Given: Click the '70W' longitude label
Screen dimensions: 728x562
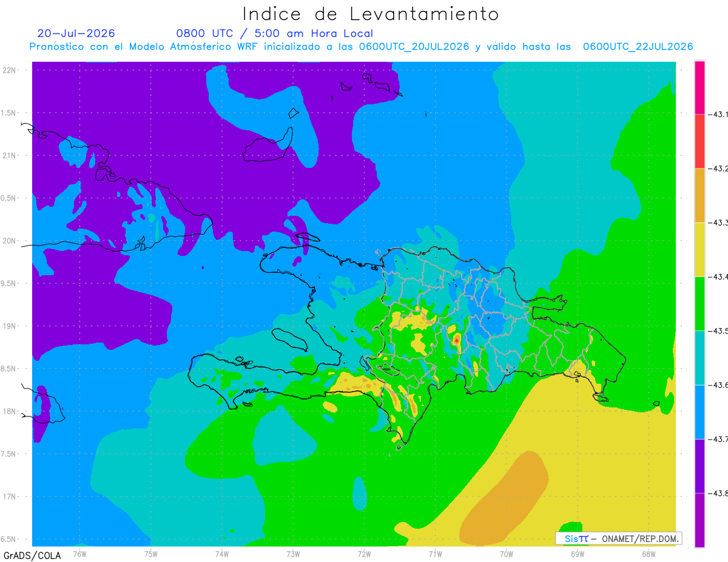Looking at the screenshot, I should coord(506,553).
